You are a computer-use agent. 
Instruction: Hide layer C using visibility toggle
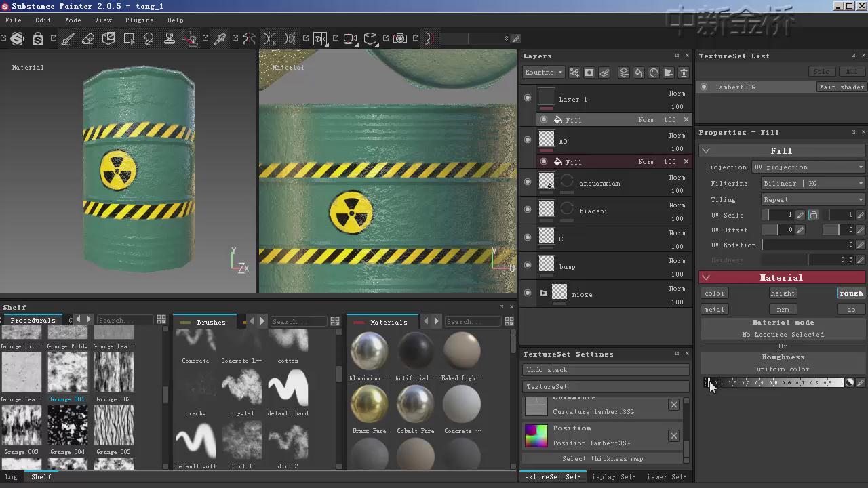(x=528, y=237)
